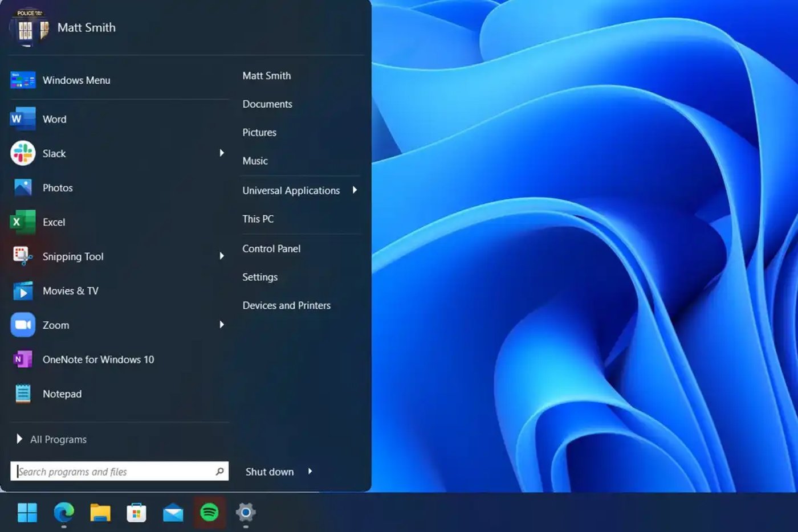Open OneNote for Windows 10
This screenshot has height=532, width=798.
coord(98,359)
